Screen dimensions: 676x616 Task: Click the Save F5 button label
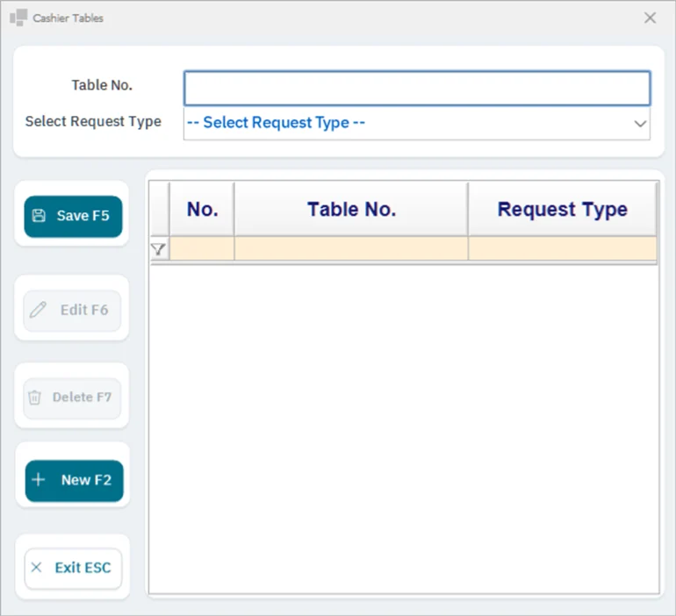pyautogui.click(x=83, y=215)
